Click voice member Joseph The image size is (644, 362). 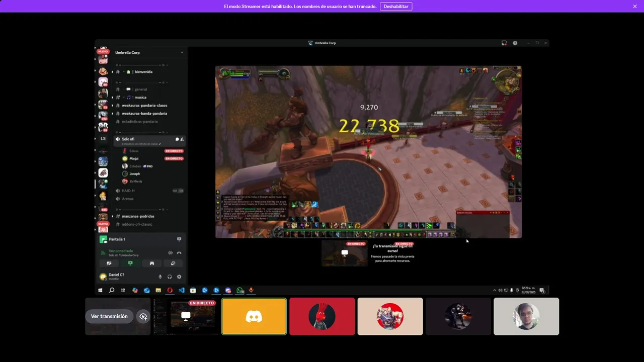[134, 173]
